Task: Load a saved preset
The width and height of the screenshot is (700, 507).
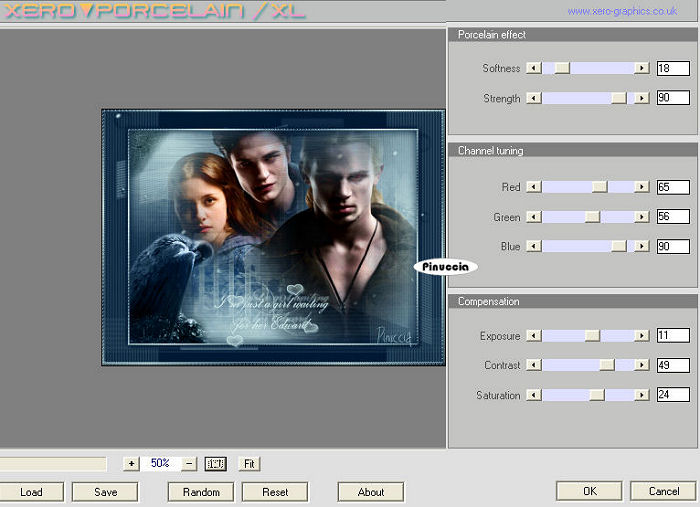Action: 31,492
